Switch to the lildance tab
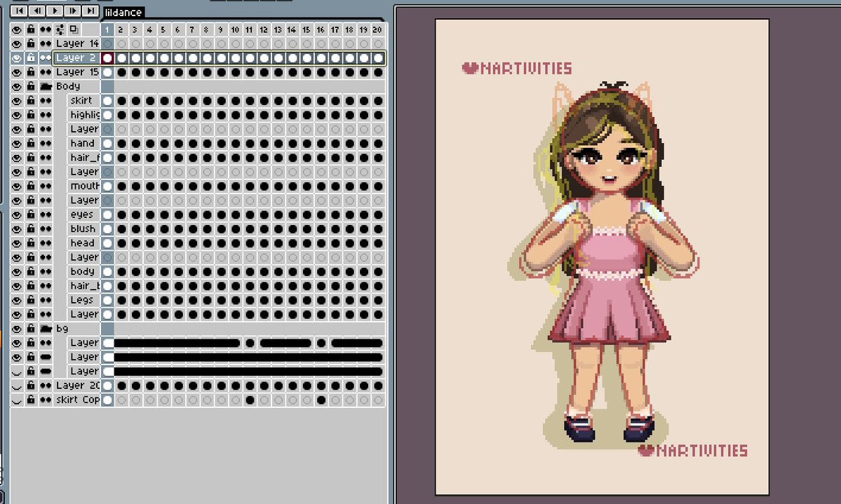Screen dimensions: 841x504 point(123,12)
